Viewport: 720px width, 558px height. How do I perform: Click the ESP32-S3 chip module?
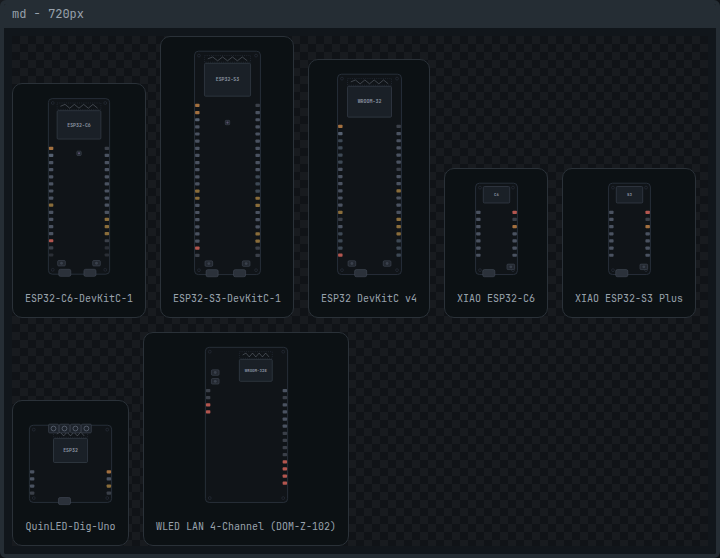coord(227,79)
